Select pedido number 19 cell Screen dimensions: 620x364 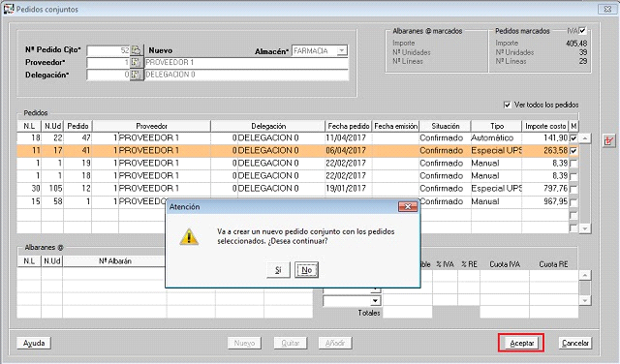pos(77,164)
